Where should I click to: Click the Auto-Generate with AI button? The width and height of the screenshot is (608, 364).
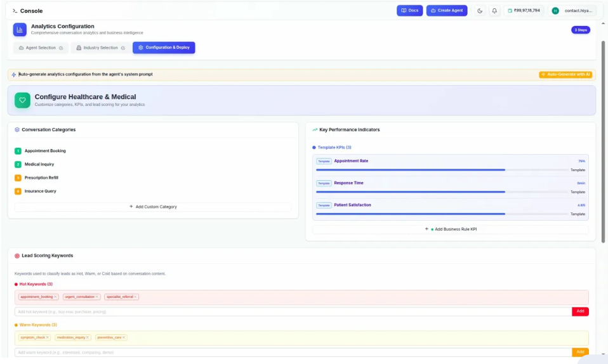coord(565,74)
